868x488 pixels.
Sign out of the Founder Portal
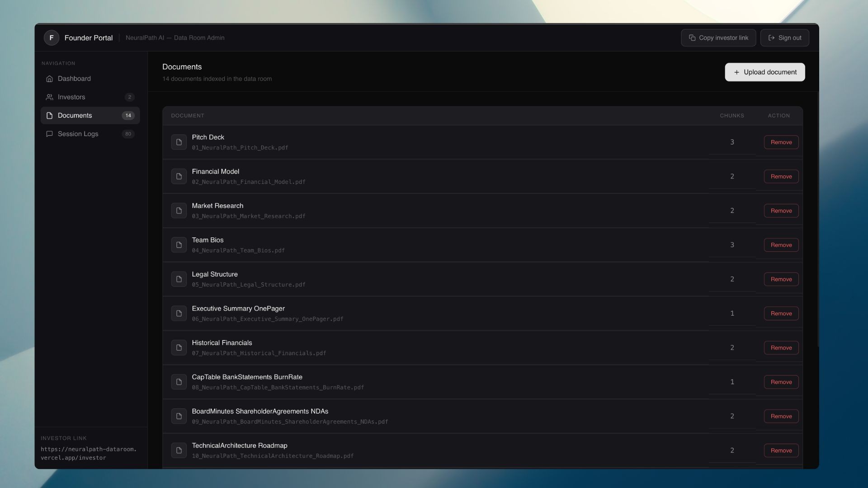tap(784, 38)
